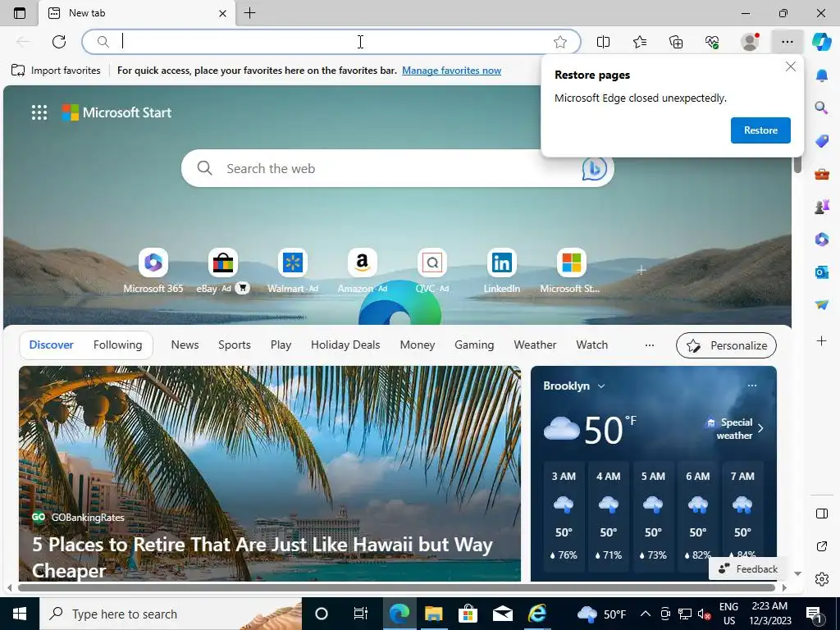Add a sidebar app with plus
Screen dimensions: 840x630
[x=822, y=340]
